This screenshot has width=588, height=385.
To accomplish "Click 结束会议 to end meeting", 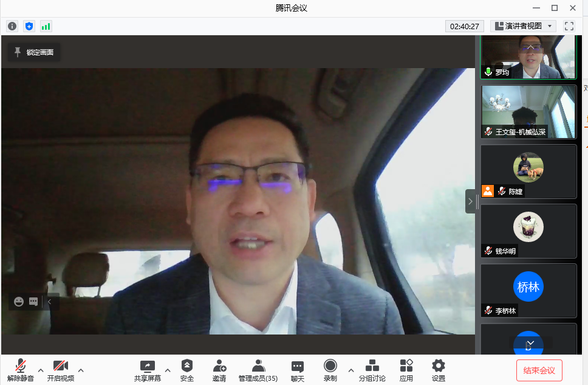I will coord(539,370).
